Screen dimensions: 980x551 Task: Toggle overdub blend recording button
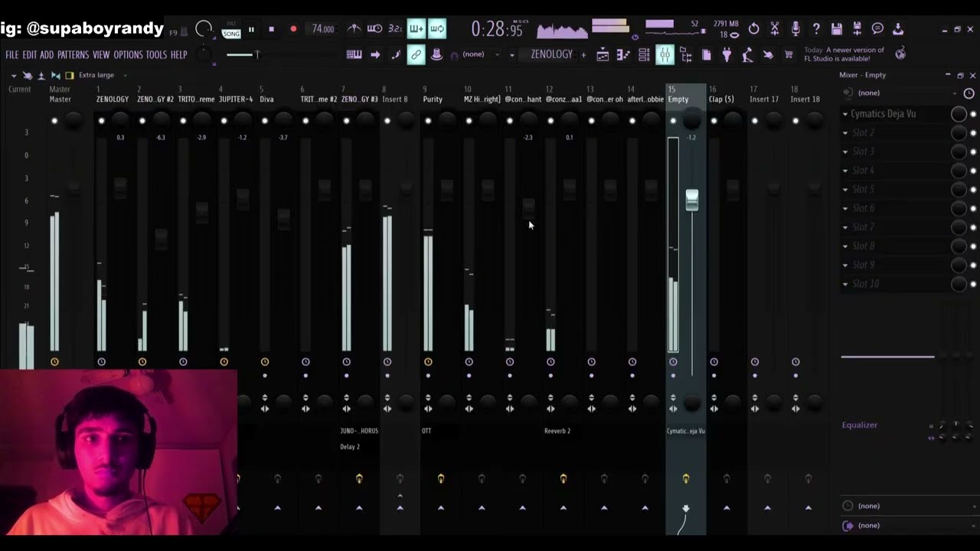pos(416,29)
